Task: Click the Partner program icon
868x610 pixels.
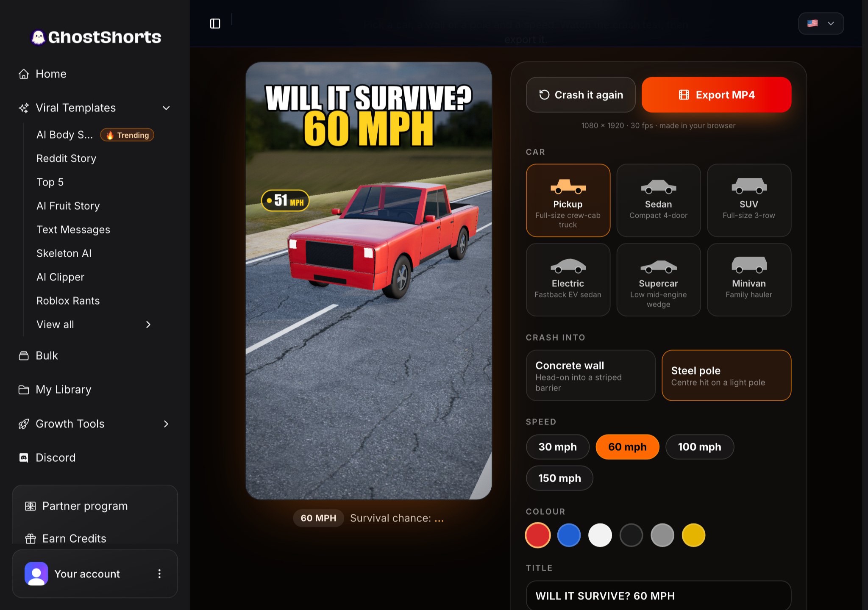Action: pyautogui.click(x=31, y=506)
